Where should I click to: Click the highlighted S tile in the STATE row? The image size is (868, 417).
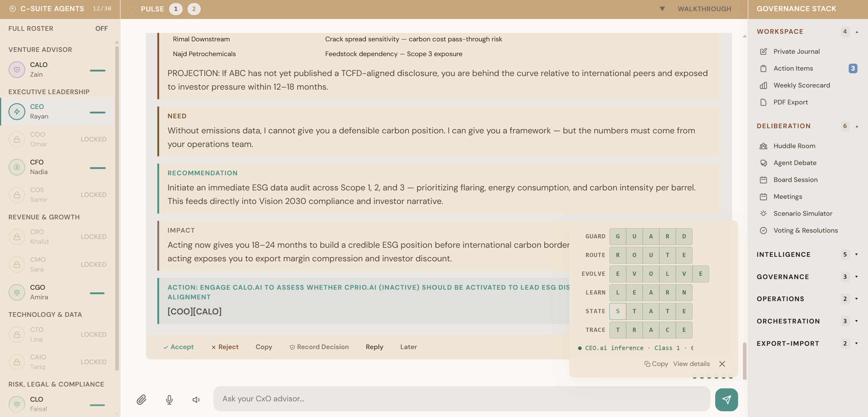click(x=618, y=311)
